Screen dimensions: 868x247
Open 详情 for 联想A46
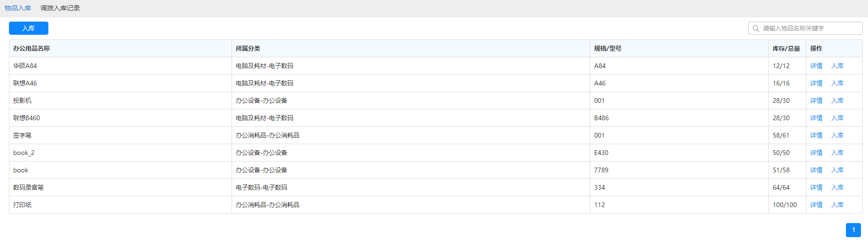tap(816, 83)
